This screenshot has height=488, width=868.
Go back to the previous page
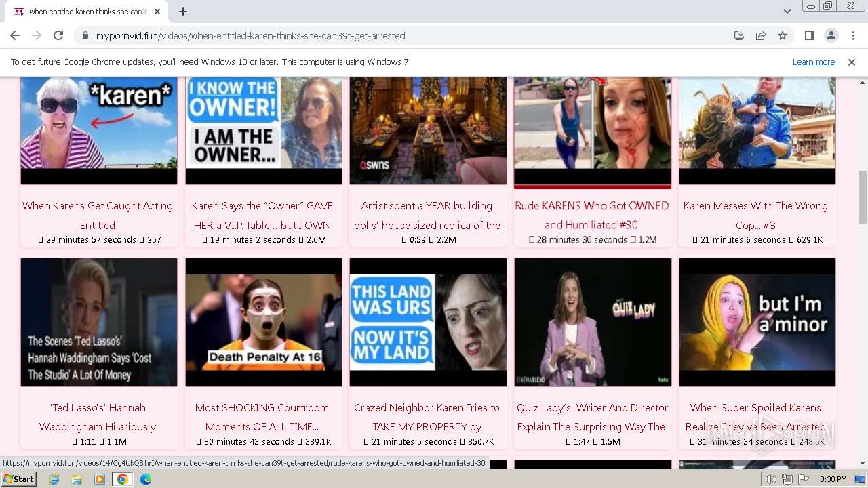[15, 35]
